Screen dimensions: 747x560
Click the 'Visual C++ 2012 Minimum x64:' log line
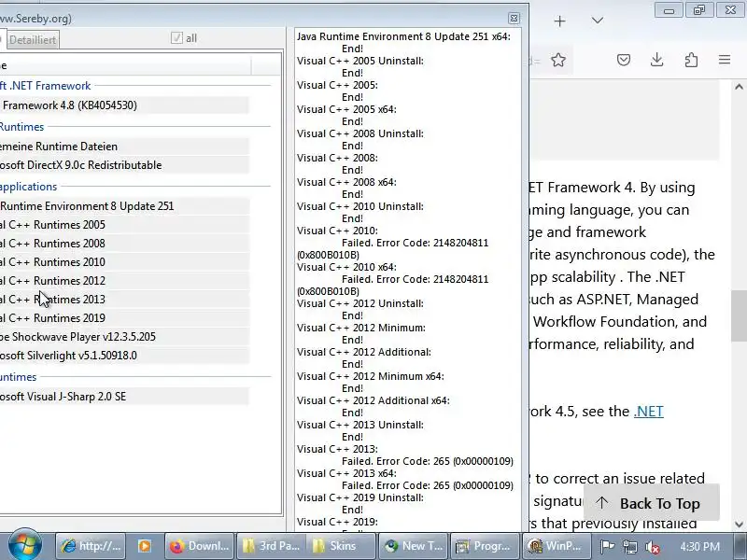370,376
